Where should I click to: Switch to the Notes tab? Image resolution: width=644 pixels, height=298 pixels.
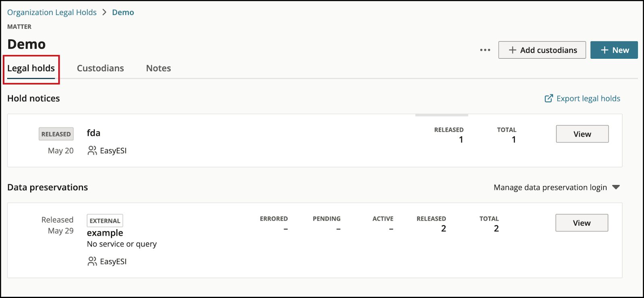pos(158,68)
